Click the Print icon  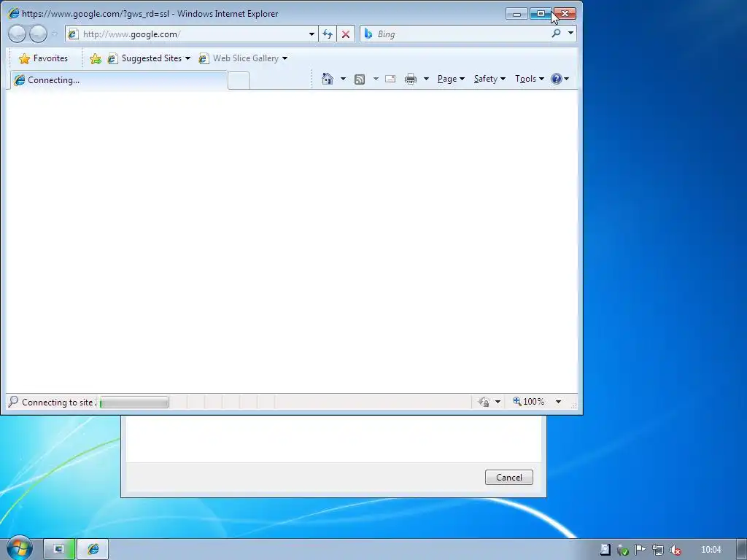tap(410, 79)
